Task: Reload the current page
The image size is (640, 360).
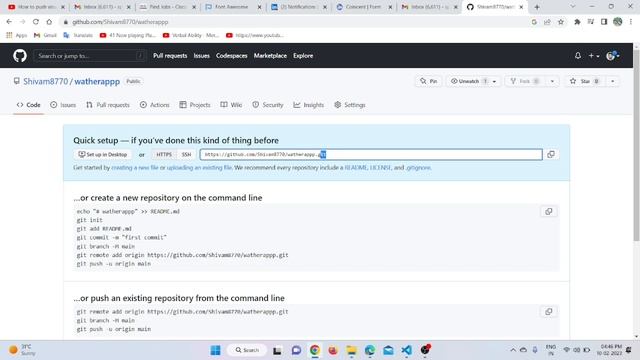Action: [36, 22]
